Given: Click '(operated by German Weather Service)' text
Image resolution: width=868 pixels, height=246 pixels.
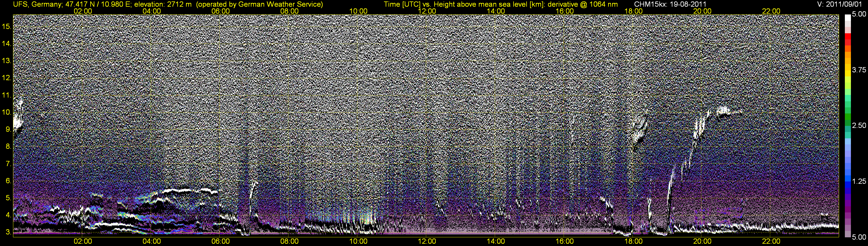Looking at the screenshot, I should 260,4.
